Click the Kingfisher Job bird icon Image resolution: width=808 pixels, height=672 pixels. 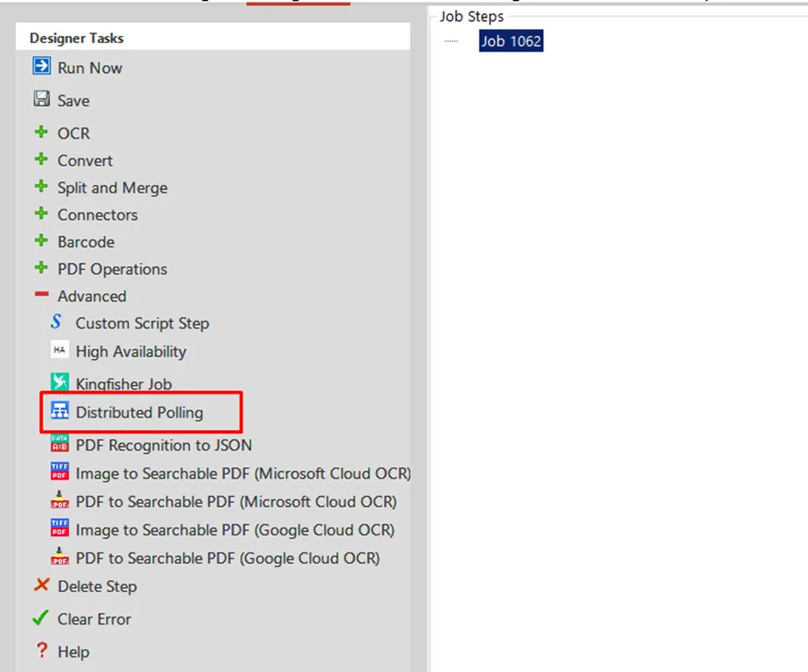pyautogui.click(x=59, y=382)
